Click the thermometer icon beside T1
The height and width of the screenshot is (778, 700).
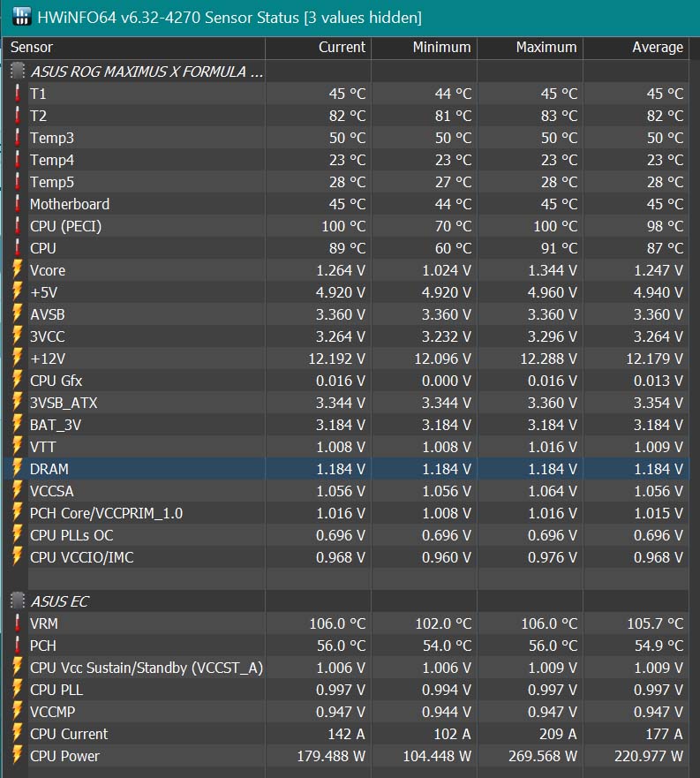pyautogui.click(x=18, y=94)
